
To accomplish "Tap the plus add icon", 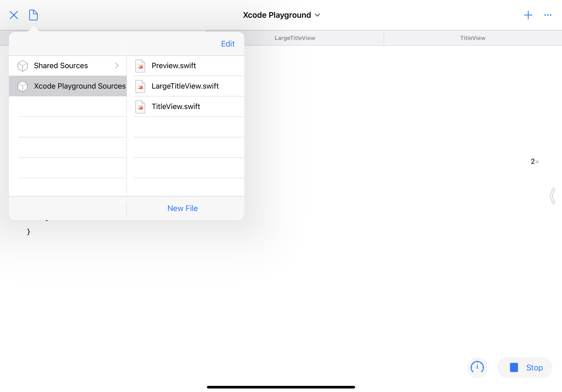I will click(x=528, y=15).
